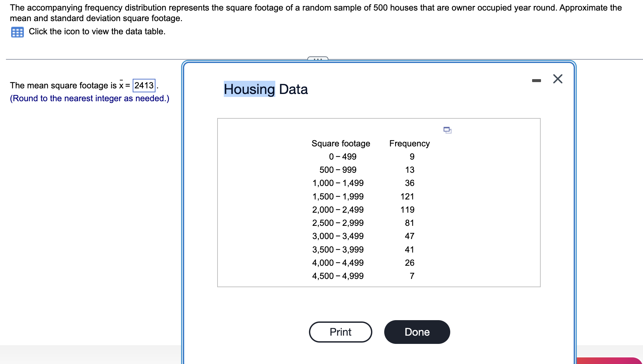
Task: Click the instruction text to view the data table
Action: (97, 32)
